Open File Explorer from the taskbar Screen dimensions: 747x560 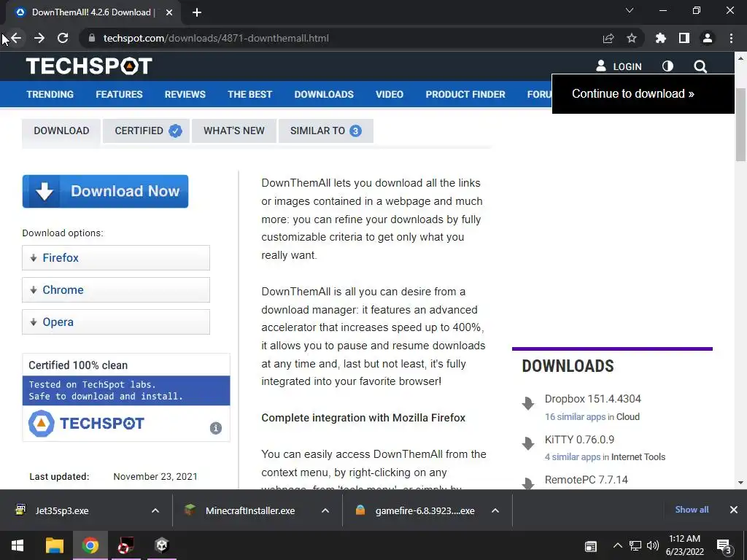[54, 545]
